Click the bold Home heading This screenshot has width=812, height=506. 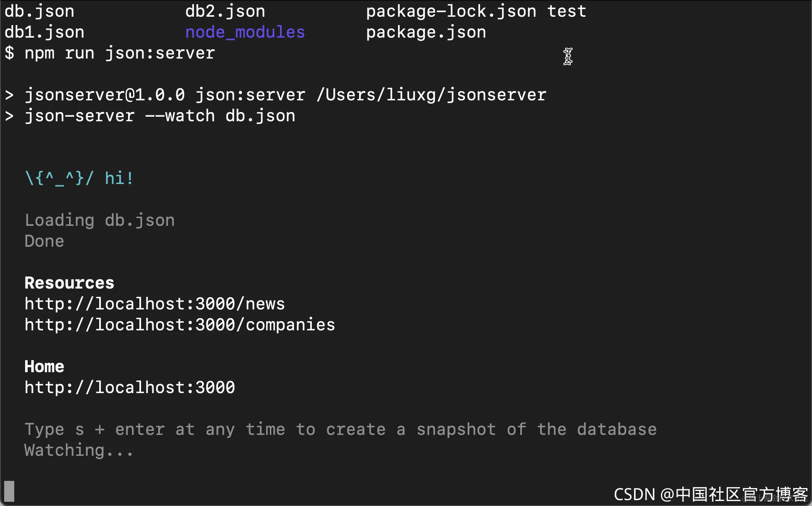[x=44, y=367]
